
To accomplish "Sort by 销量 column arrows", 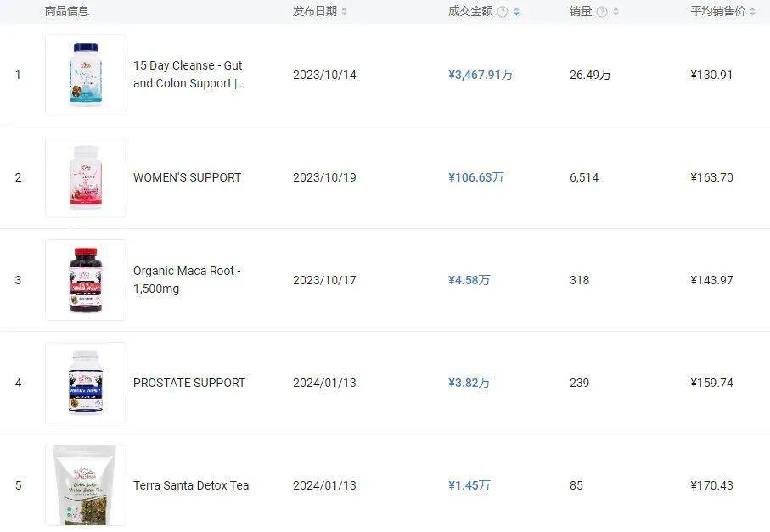I will pos(615,12).
